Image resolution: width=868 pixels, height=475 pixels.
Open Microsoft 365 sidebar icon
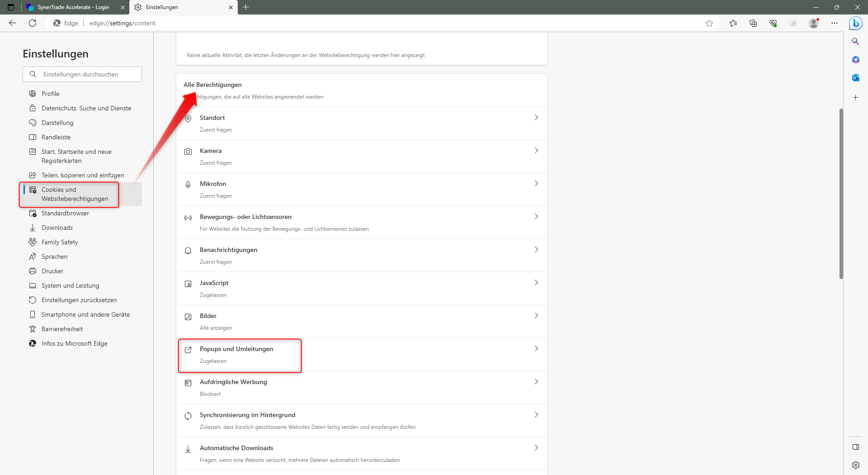coord(855,60)
